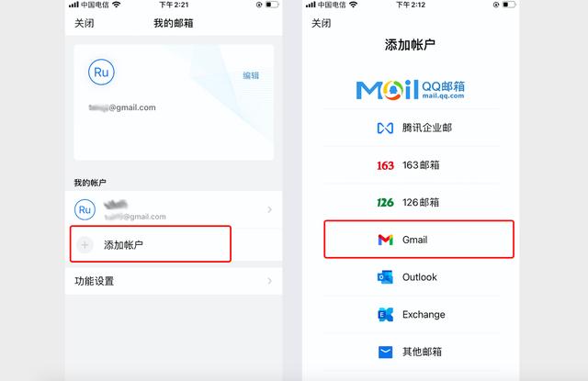Click the large Ru avatar circle
Image resolution: width=588 pixels, height=381 pixels.
pos(101,72)
